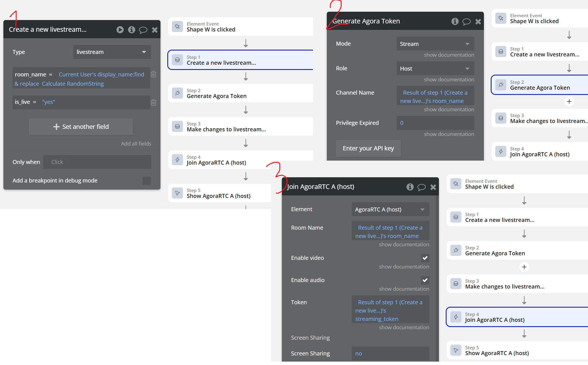Toggle the Enable video checkbox
The width and height of the screenshot is (588, 365).
tap(425, 258)
